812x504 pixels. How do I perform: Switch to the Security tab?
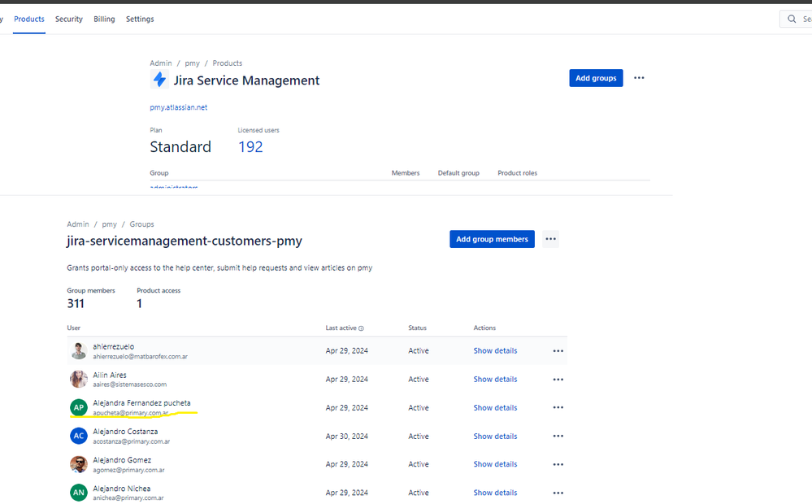click(x=69, y=20)
